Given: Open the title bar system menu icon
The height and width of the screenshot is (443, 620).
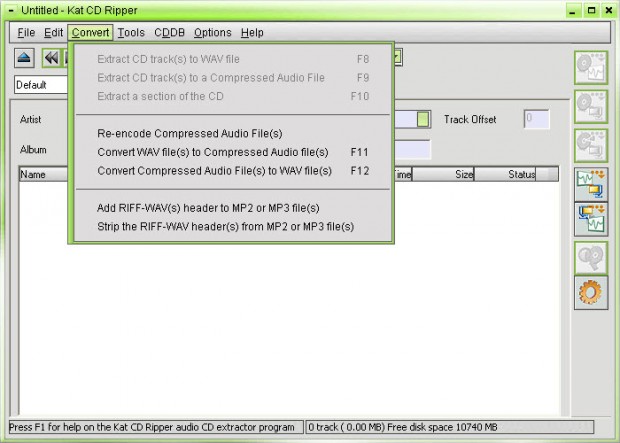Looking at the screenshot, I should [11, 10].
